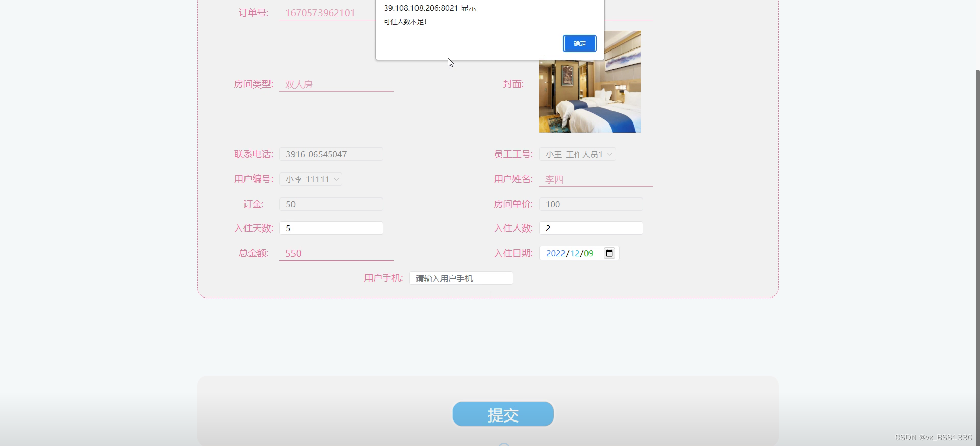Click the total amount value 550

[x=293, y=253]
